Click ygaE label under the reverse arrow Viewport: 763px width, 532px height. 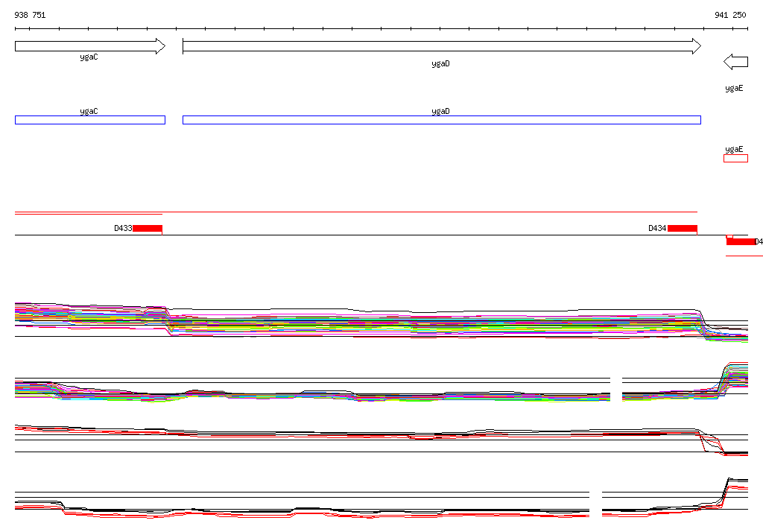[734, 88]
